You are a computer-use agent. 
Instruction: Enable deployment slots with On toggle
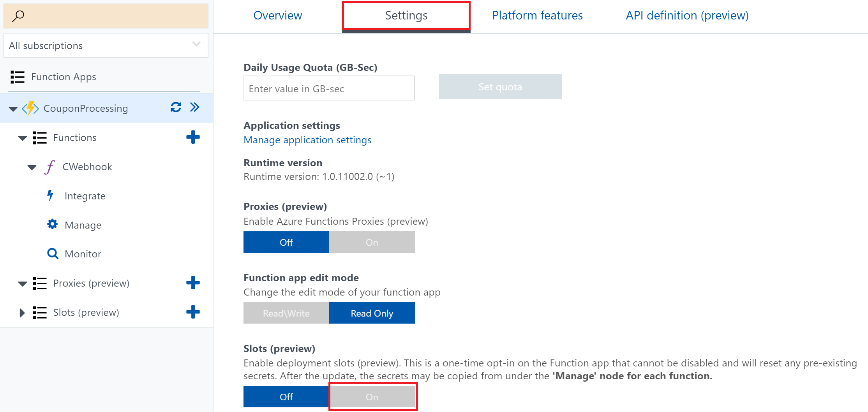(x=372, y=397)
